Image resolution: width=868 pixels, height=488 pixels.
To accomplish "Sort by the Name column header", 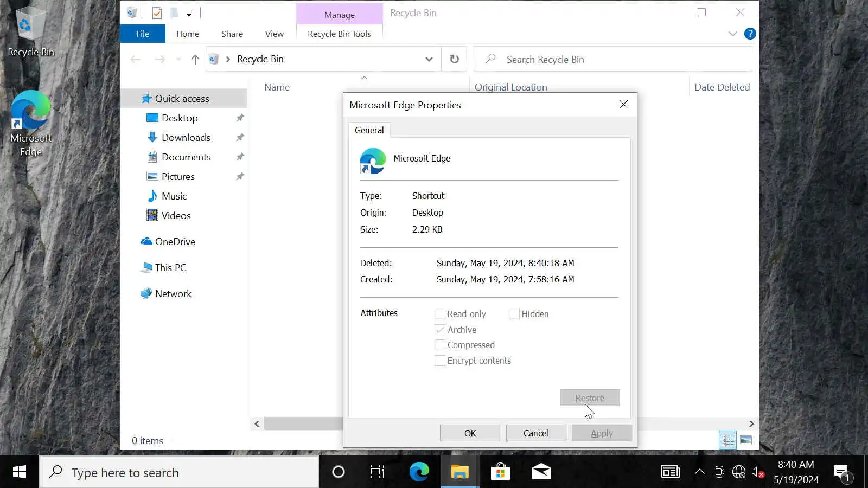I will coord(277,87).
